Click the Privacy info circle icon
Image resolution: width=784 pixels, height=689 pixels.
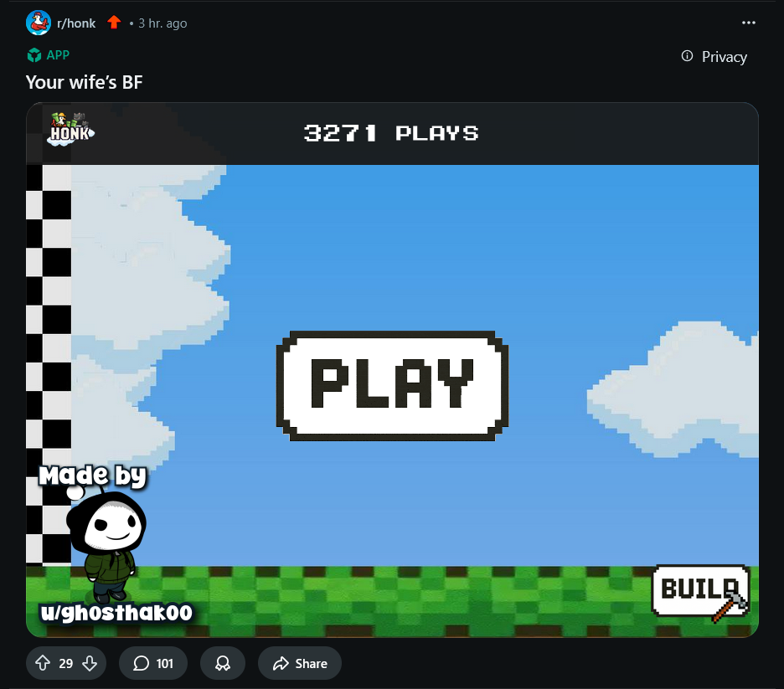[687, 56]
